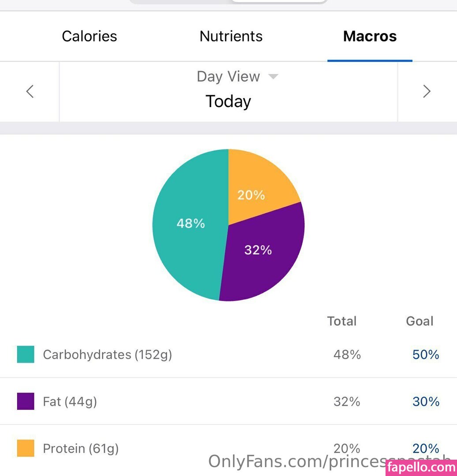Click the teal Carbohydrates legend swatch

tap(26, 354)
